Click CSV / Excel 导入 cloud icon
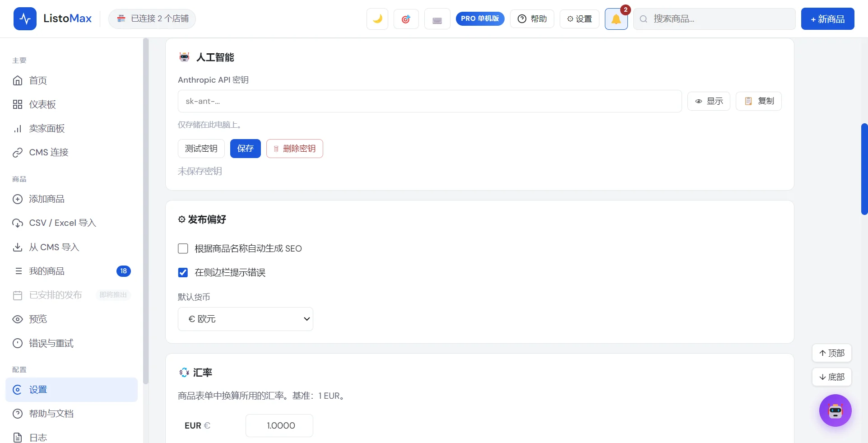Viewport: 868px width, 443px height. coord(18,223)
